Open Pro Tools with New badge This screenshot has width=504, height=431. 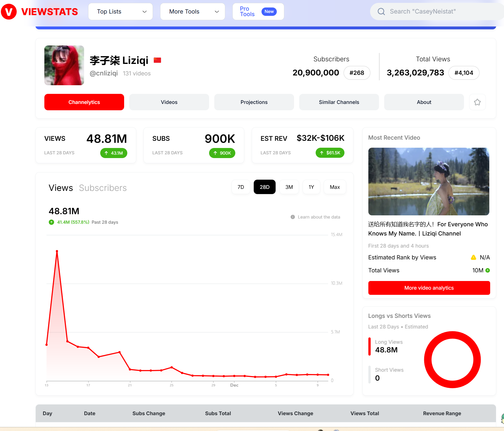(x=258, y=12)
